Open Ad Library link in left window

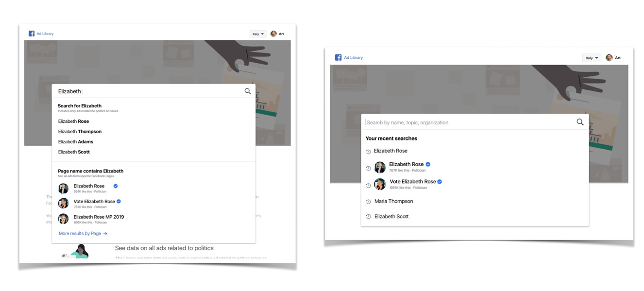(x=45, y=34)
